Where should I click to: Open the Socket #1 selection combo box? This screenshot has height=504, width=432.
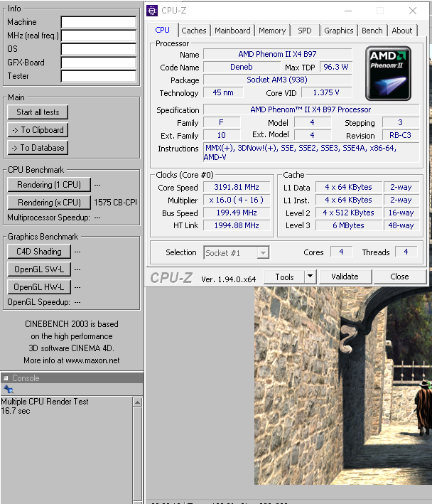(237, 252)
